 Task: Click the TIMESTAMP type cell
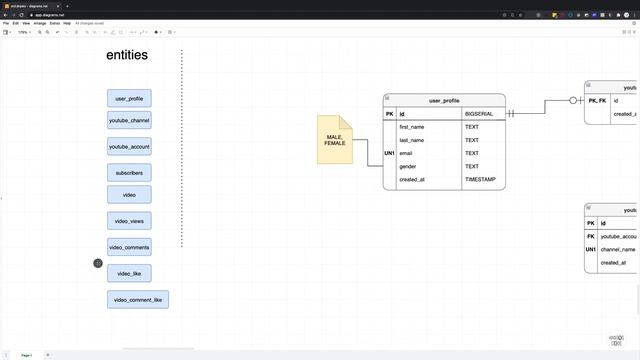483,179
